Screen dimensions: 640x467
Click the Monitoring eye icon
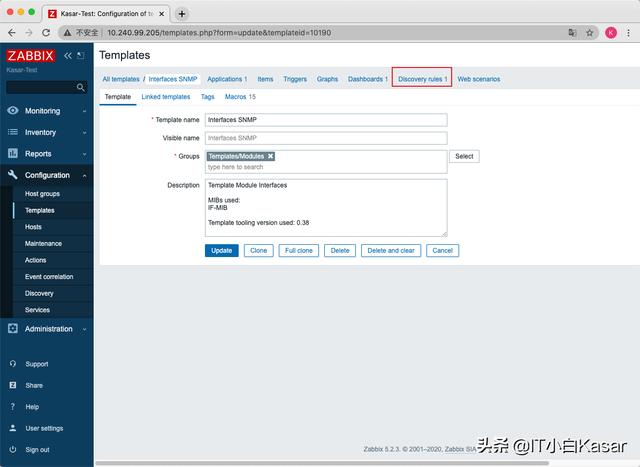click(x=13, y=111)
